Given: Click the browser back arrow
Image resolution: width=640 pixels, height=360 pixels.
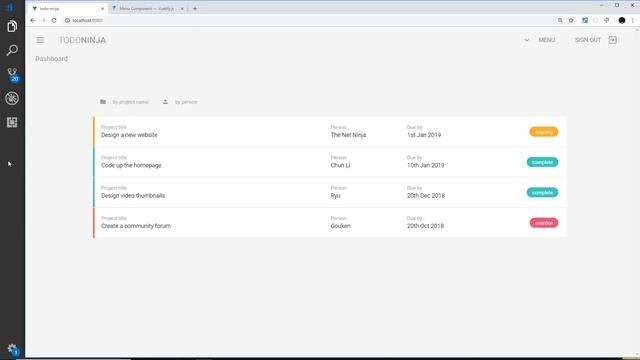Looking at the screenshot, I should point(33,20).
